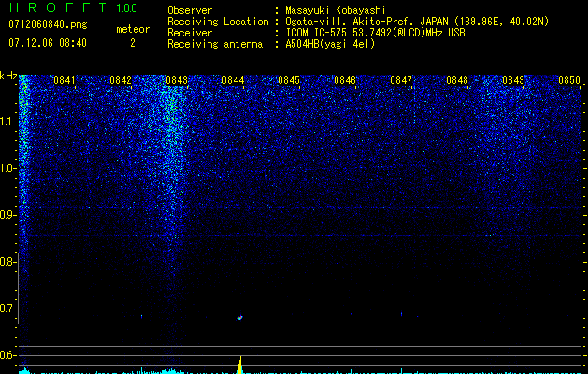Click the kHz axis unit label
Viewport: 588px width, 374px height.
tap(8, 76)
